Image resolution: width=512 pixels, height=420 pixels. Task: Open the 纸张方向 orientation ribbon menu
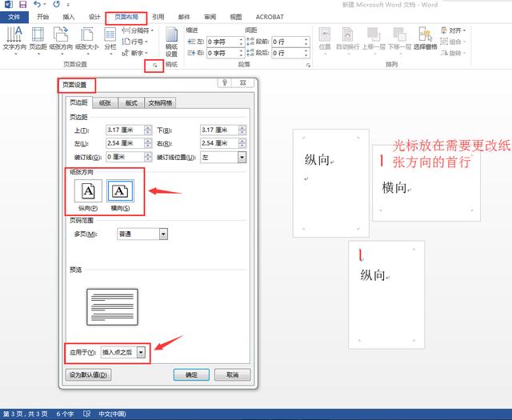[61, 39]
